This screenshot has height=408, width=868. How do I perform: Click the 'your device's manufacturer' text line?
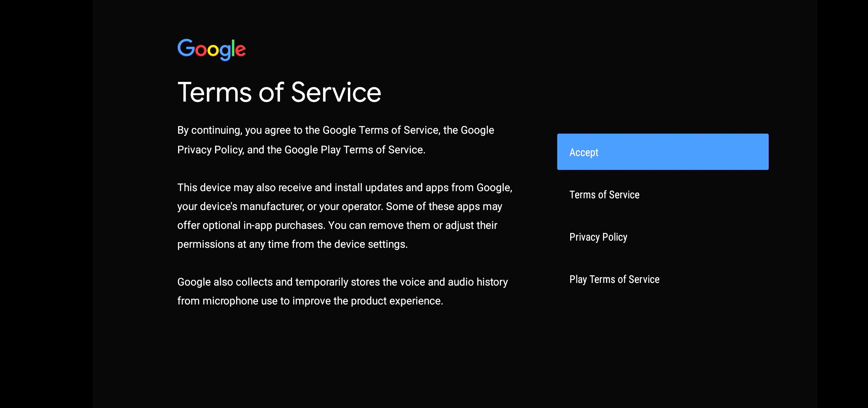coord(340,206)
